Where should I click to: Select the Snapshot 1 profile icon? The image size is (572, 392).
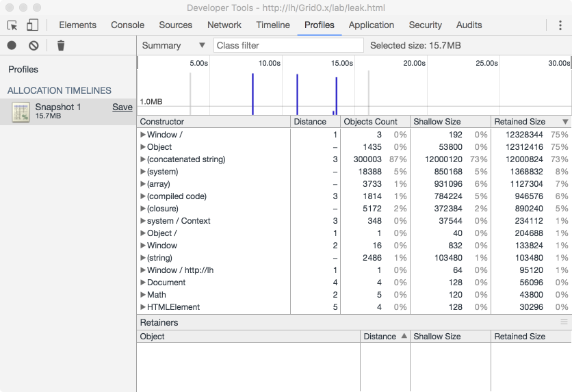(21, 112)
